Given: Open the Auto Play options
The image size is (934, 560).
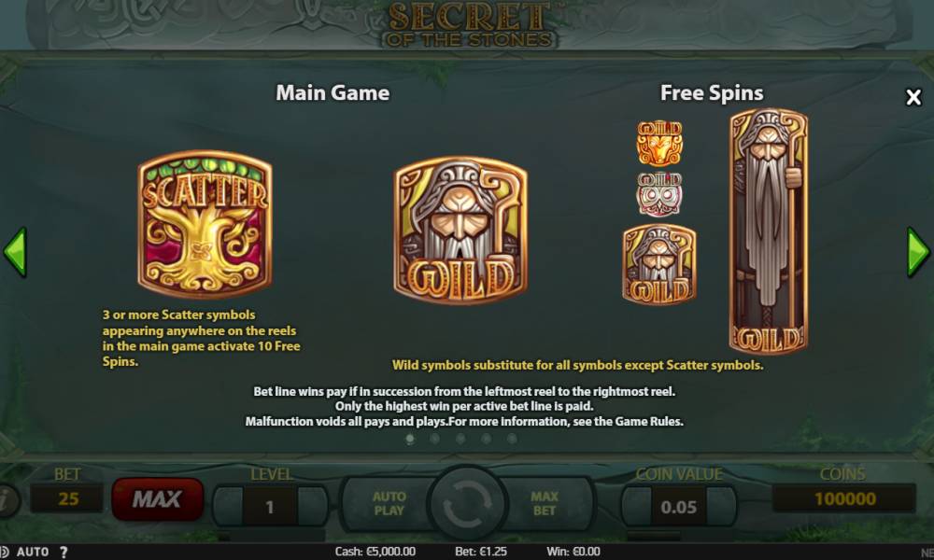Looking at the screenshot, I should pyautogui.click(x=389, y=503).
